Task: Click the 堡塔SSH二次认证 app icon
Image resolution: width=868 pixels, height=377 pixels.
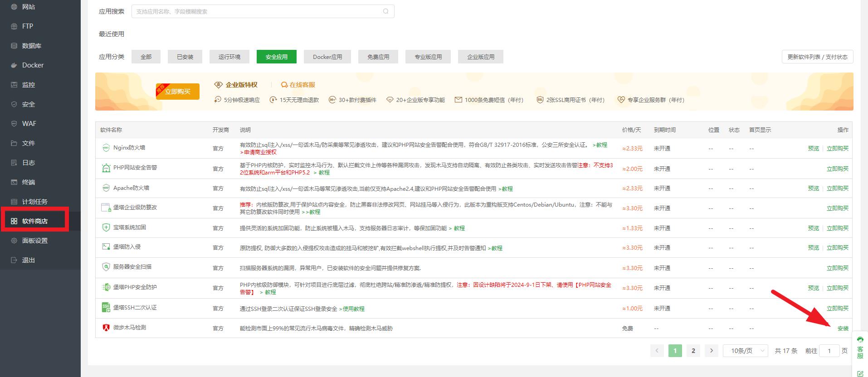Action: (106, 308)
